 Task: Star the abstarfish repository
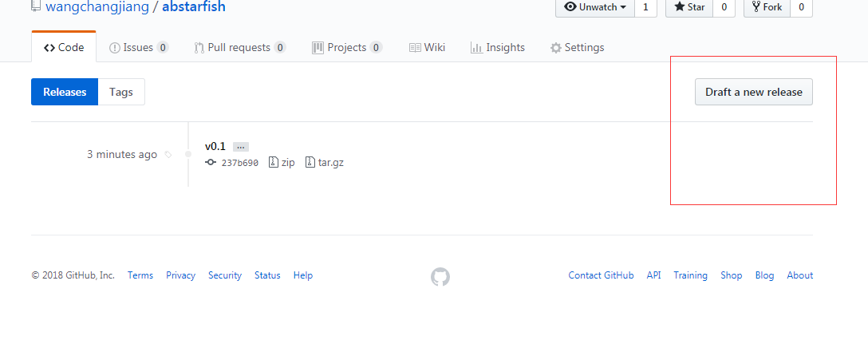689,7
